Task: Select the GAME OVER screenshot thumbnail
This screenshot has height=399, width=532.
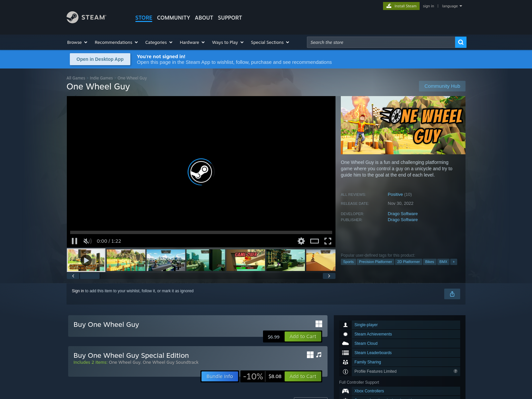Action: [246, 260]
